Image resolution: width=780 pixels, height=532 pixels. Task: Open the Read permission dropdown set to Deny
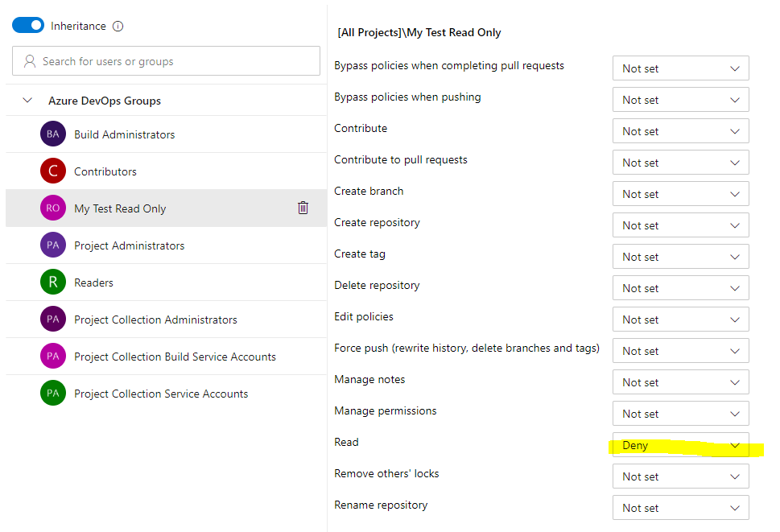(x=680, y=445)
